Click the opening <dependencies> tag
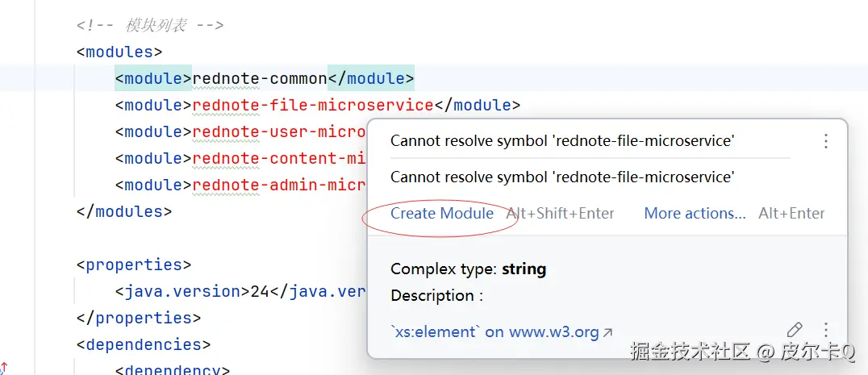This screenshot has height=375, width=868. (144, 345)
